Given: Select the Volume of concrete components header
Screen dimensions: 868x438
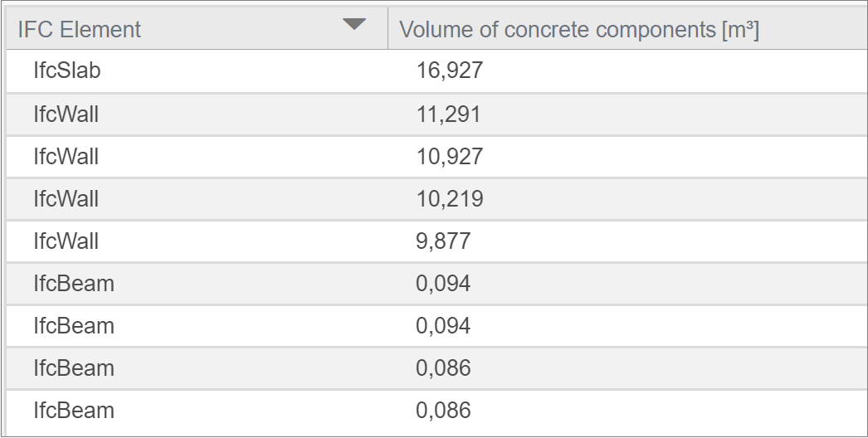Looking at the screenshot, I should (627, 29).
